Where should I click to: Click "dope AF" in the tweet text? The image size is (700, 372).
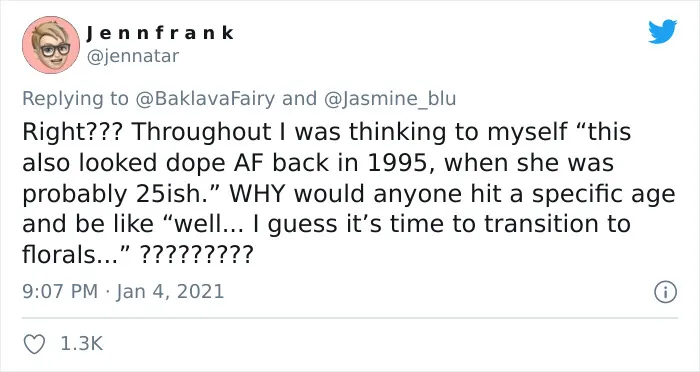click(216, 163)
